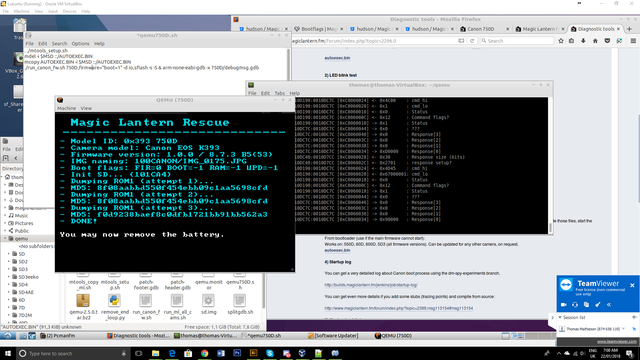Viewport: 640px width, 360px height.
Task: Open autoexec.bin link above LED blink test
Action: tap(338, 58)
